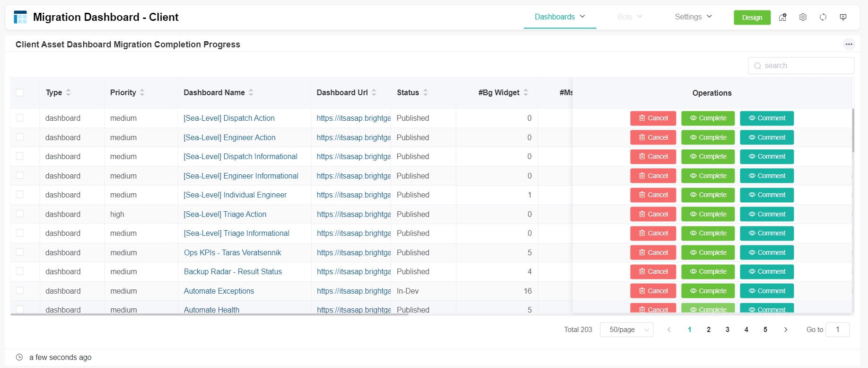Complete the Ops KPIs dashboard row
Viewport: 868px width, 368px height.
coord(708,252)
